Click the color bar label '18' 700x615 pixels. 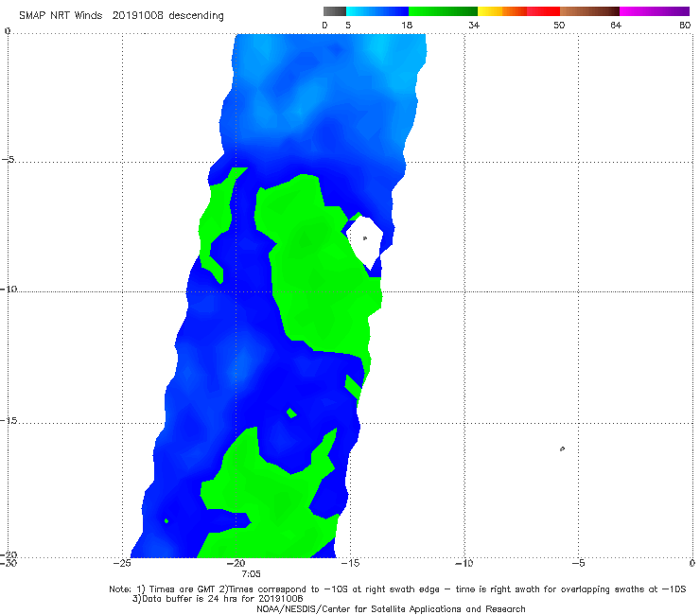click(x=407, y=25)
